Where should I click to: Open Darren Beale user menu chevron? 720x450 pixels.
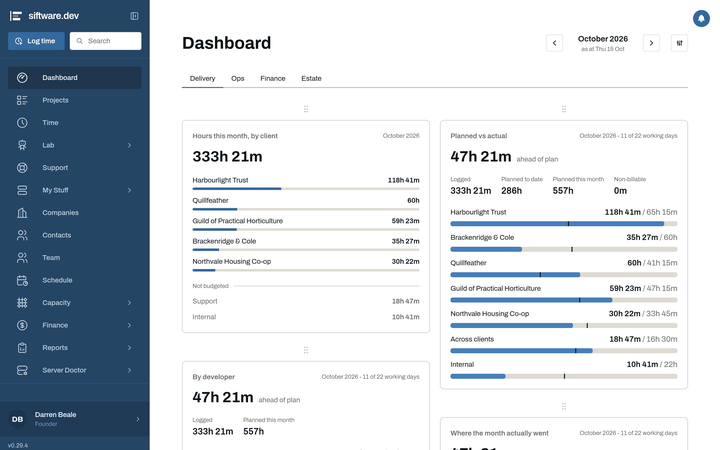tap(138, 419)
